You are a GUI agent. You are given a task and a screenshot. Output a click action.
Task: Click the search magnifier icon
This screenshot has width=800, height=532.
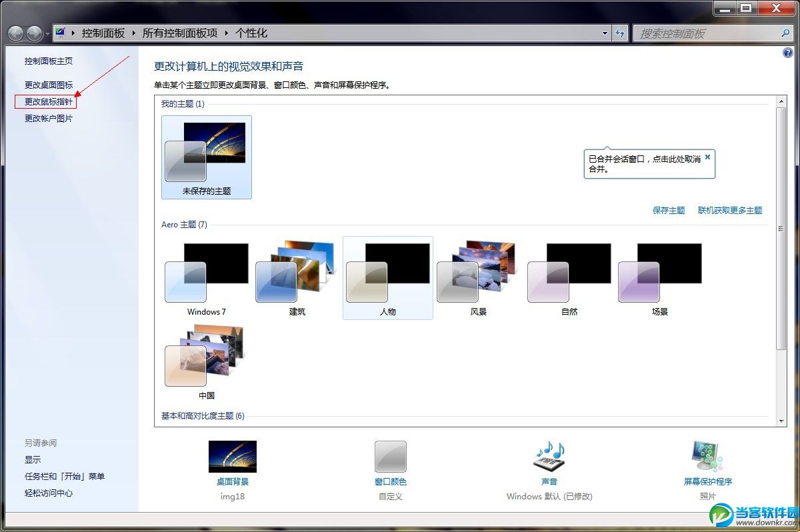coord(786,33)
